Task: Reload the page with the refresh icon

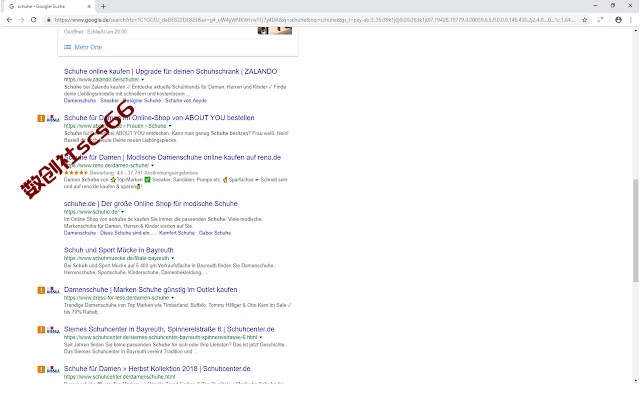Action: [x=34, y=20]
